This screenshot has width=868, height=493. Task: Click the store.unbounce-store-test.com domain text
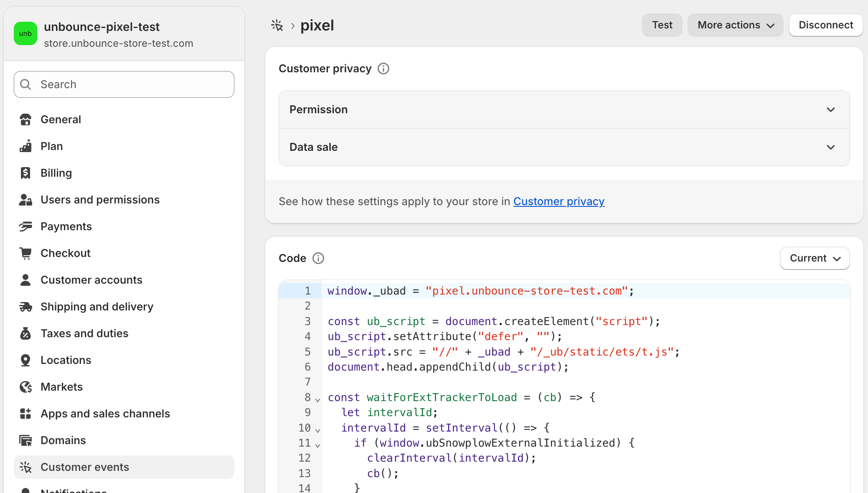pos(119,43)
